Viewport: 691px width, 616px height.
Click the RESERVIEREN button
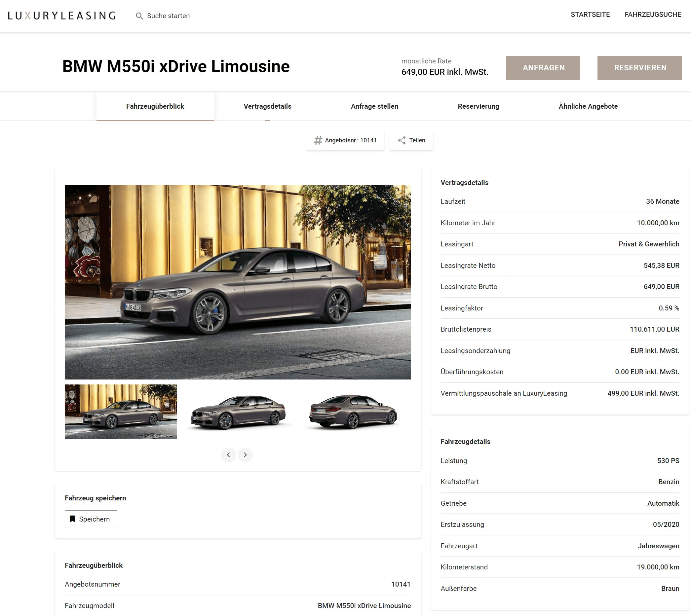point(639,68)
